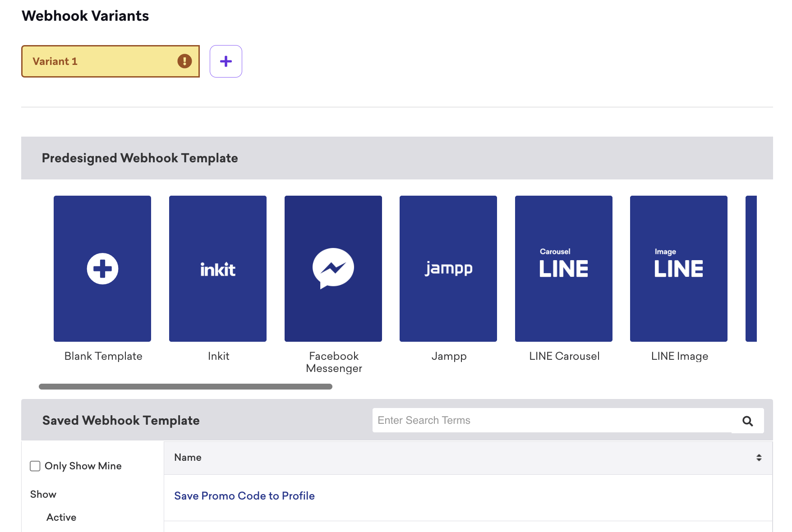Click the horizontal template scrollbar
This screenshot has height=532, width=792.
click(x=185, y=386)
